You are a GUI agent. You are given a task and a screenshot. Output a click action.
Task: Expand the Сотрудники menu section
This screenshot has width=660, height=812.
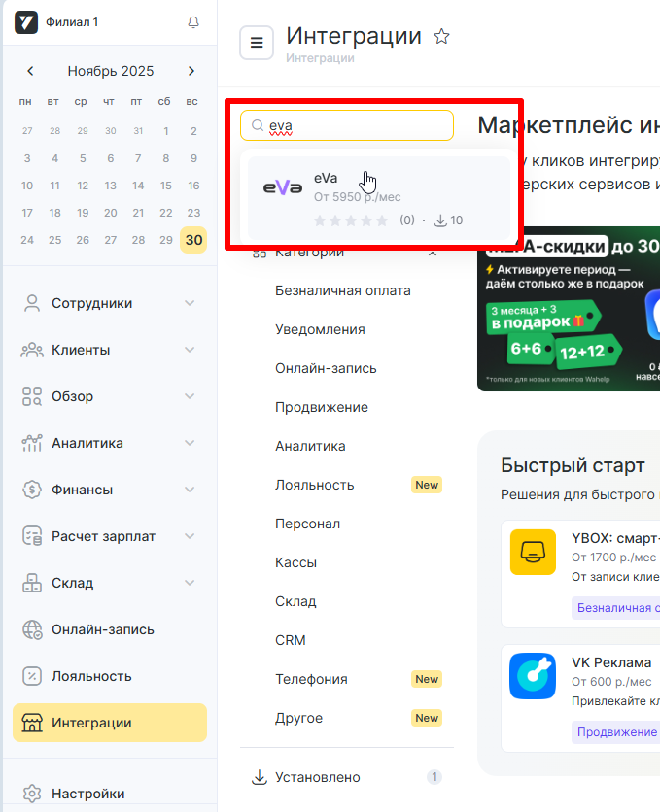(x=190, y=303)
